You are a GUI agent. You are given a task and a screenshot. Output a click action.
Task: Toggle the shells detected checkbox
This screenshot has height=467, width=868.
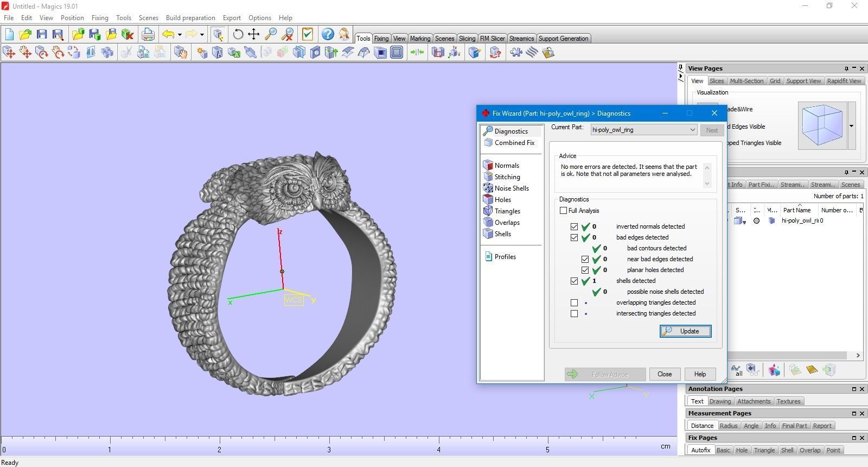(574, 281)
